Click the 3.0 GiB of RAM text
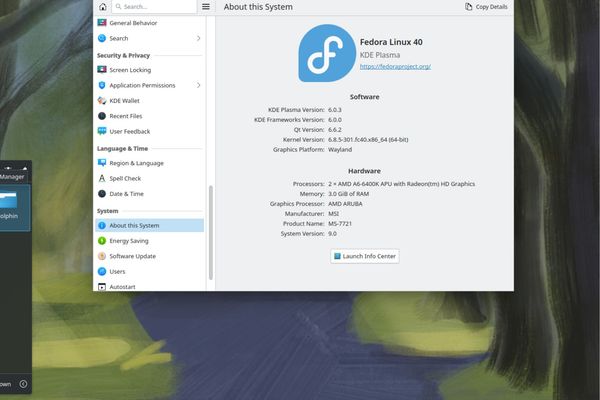The width and height of the screenshot is (600, 400). coord(349,194)
